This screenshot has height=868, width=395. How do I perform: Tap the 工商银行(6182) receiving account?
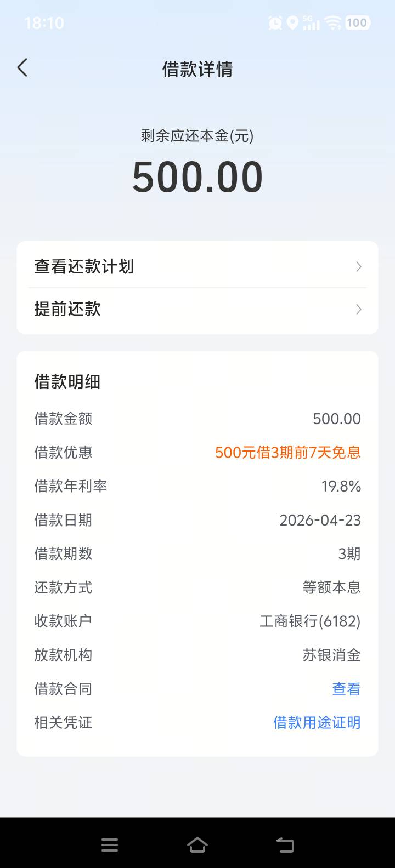pos(310,621)
